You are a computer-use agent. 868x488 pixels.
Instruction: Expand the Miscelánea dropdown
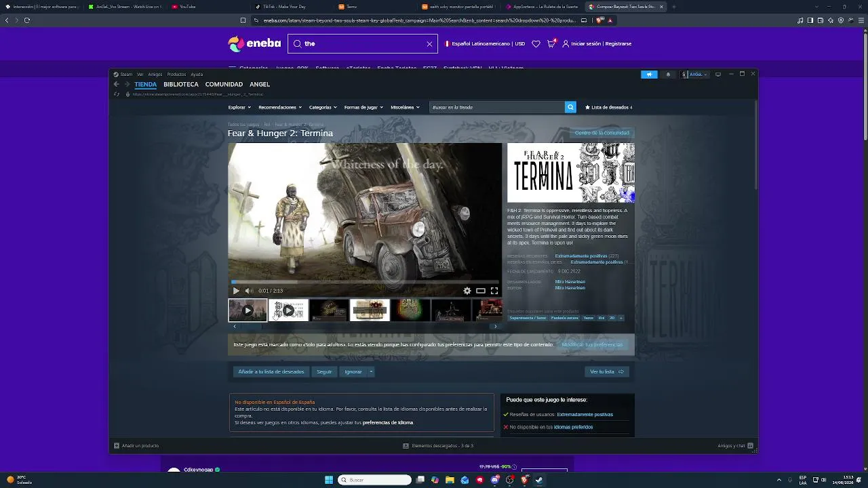pos(405,107)
